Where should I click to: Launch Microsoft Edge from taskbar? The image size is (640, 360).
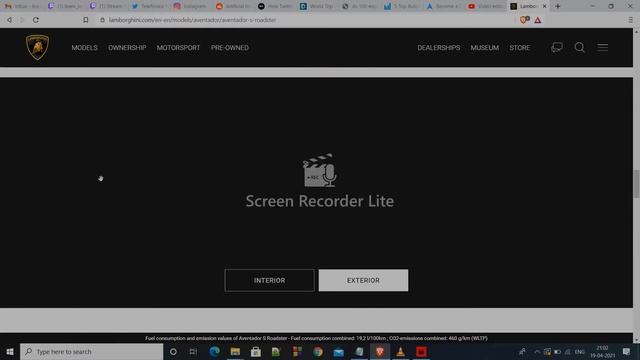click(214, 351)
